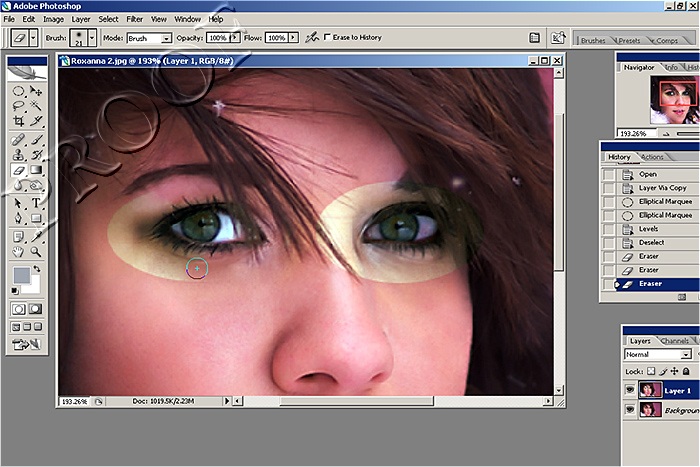Click the foreground color swatch
This screenshot has width=700, height=467.
tap(21, 275)
